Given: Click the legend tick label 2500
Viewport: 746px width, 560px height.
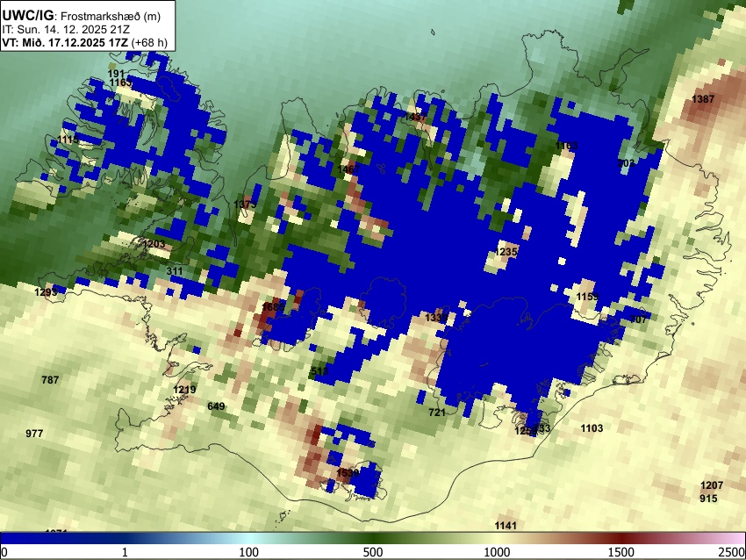Looking at the screenshot, I should [732, 552].
